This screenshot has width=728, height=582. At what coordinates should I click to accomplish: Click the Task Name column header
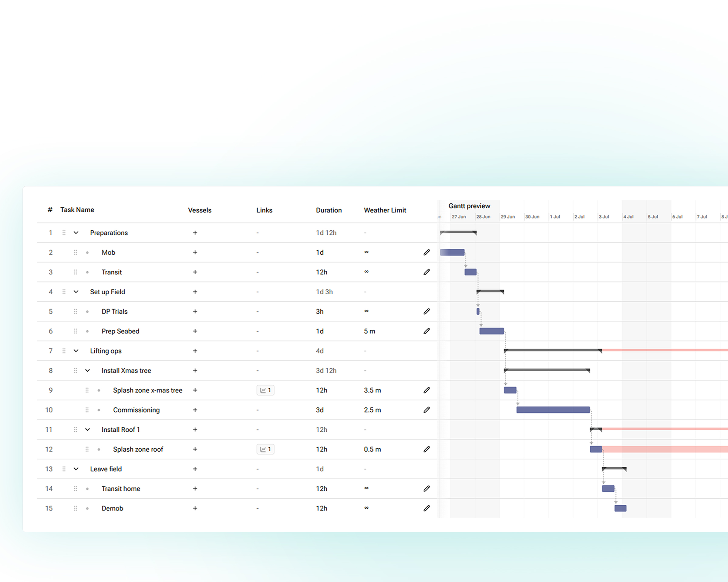(77, 210)
